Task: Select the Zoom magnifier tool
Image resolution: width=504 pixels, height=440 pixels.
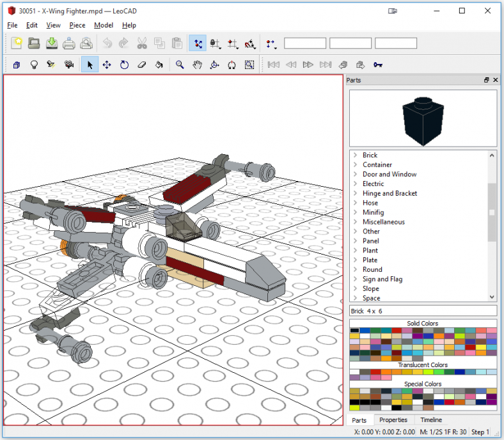Action: point(180,65)
